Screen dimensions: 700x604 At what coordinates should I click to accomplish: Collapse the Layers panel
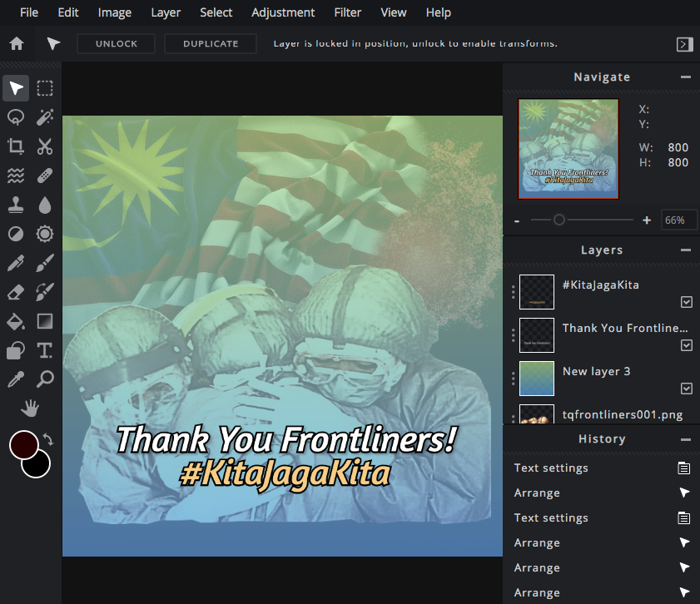tap(686, 250)
